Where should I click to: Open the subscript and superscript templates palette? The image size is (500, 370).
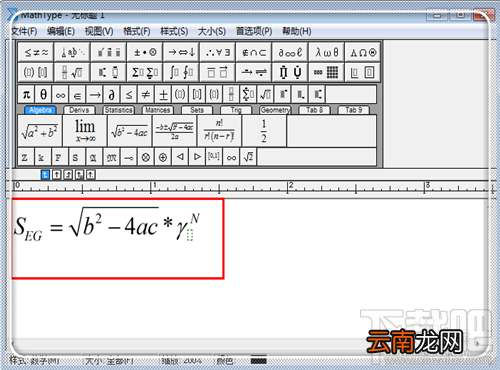point(109,72)
